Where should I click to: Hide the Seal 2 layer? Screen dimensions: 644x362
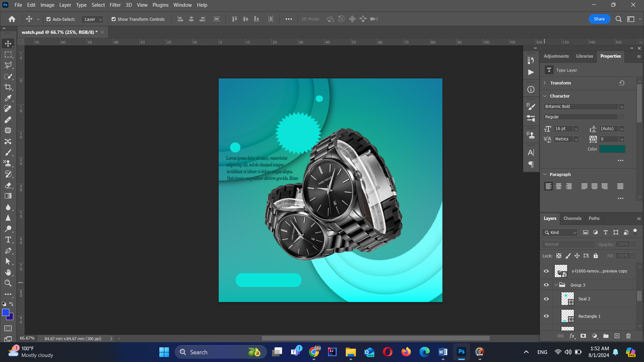point(546,299)
